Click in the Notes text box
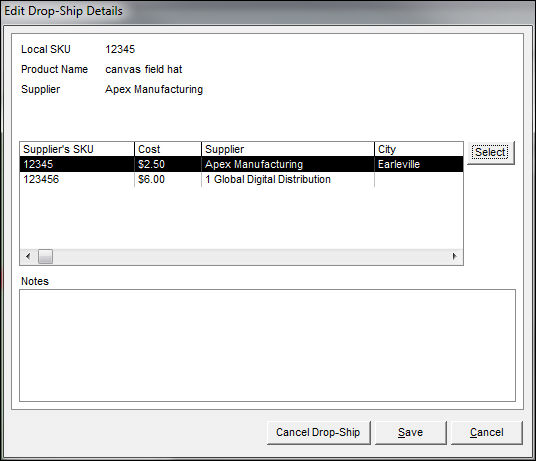Image resolution: width=536 pixels, height=461 pixels. click(267, 345)
